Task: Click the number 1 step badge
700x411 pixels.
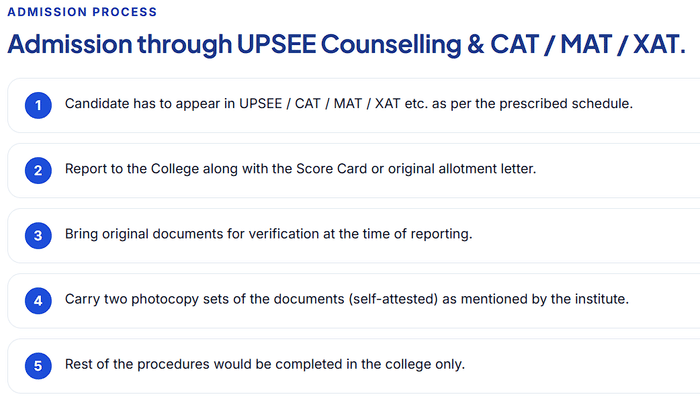Action: [38, 105]
